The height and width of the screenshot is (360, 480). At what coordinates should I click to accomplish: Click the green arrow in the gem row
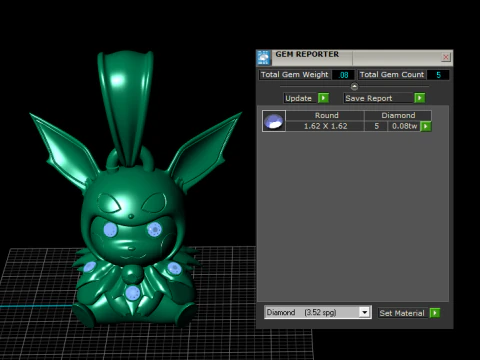pyautogui.click(x=426, y=126)
